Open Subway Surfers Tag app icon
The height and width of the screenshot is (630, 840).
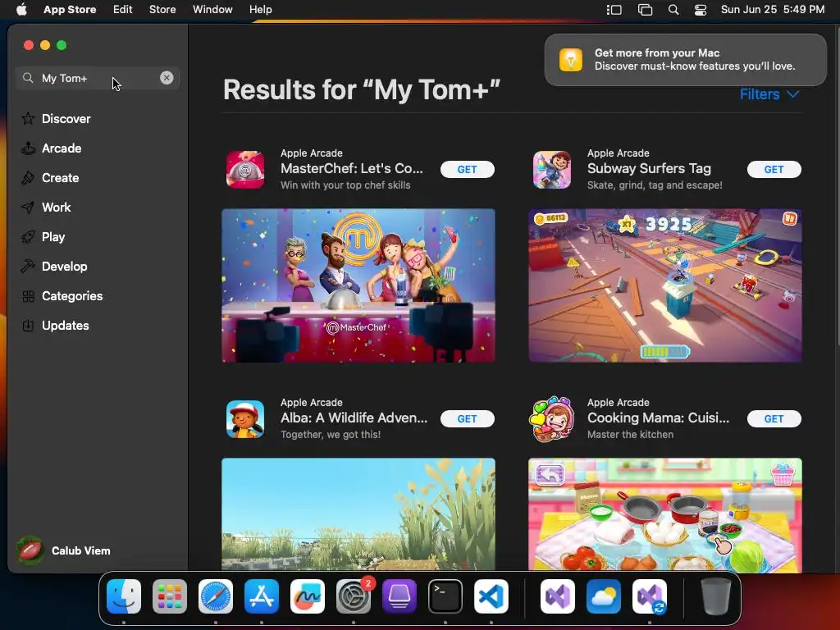pyautogui.click(x=552, y=169)
